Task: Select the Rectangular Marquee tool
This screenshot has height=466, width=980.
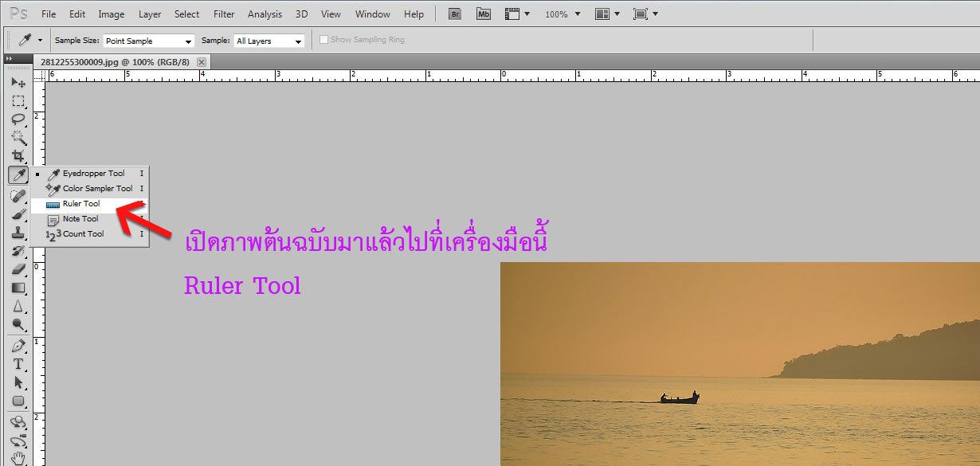Action: point(18,101)
